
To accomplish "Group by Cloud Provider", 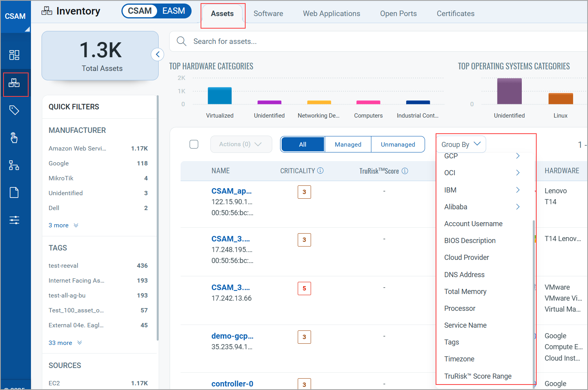I will pos(467,258).
